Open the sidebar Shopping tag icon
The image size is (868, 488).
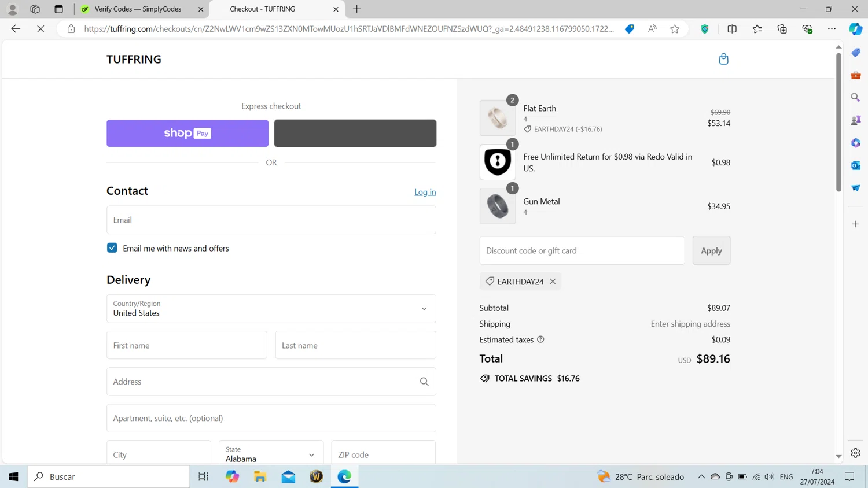855,53
